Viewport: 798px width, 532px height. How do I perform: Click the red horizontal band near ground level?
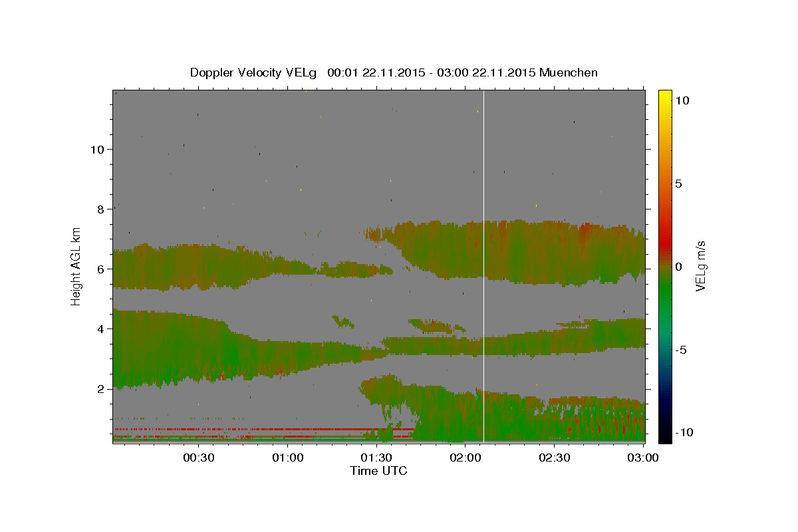pyautogui.click(x=264, y=430)
